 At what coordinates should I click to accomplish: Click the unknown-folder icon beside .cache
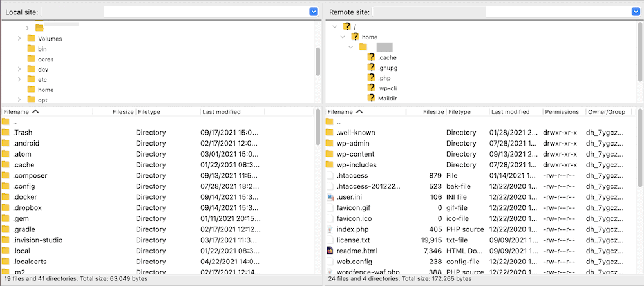click(372, 57)
